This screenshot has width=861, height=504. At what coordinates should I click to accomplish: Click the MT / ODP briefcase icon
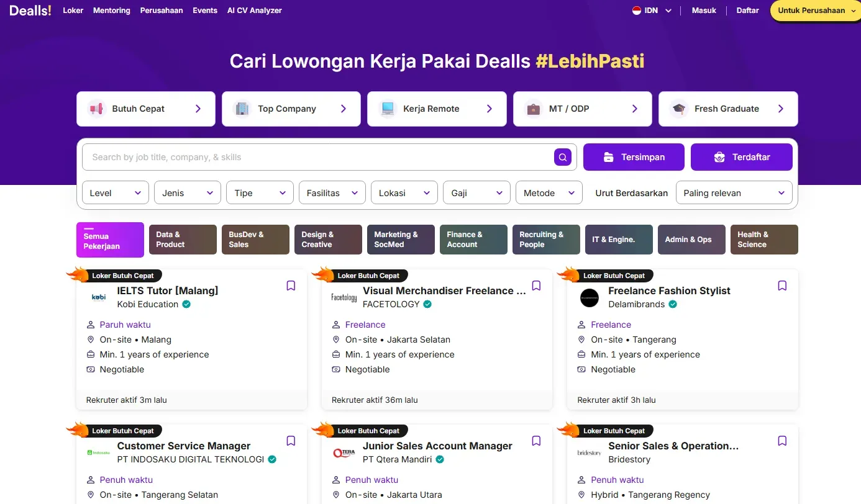[533, 109]
